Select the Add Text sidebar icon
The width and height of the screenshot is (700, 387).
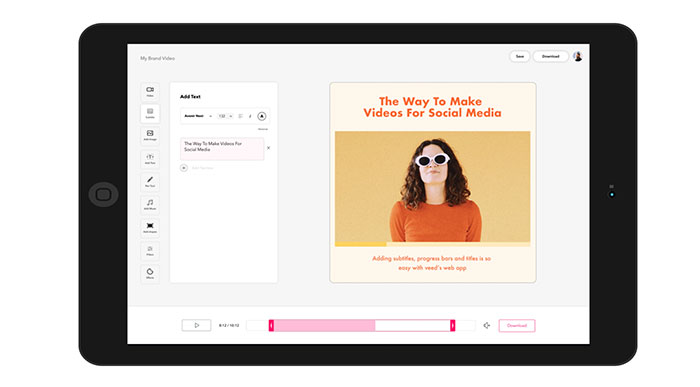pyautogui.click(x=150, y=159)
